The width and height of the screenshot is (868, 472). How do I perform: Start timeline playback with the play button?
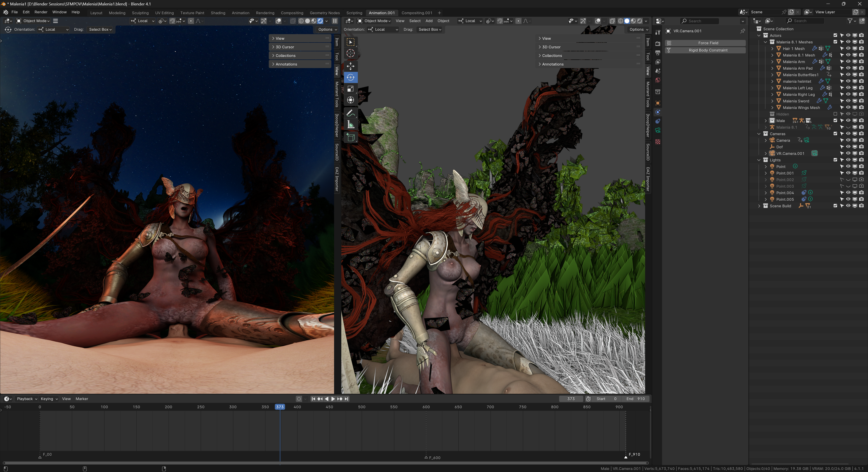(333, 399)
